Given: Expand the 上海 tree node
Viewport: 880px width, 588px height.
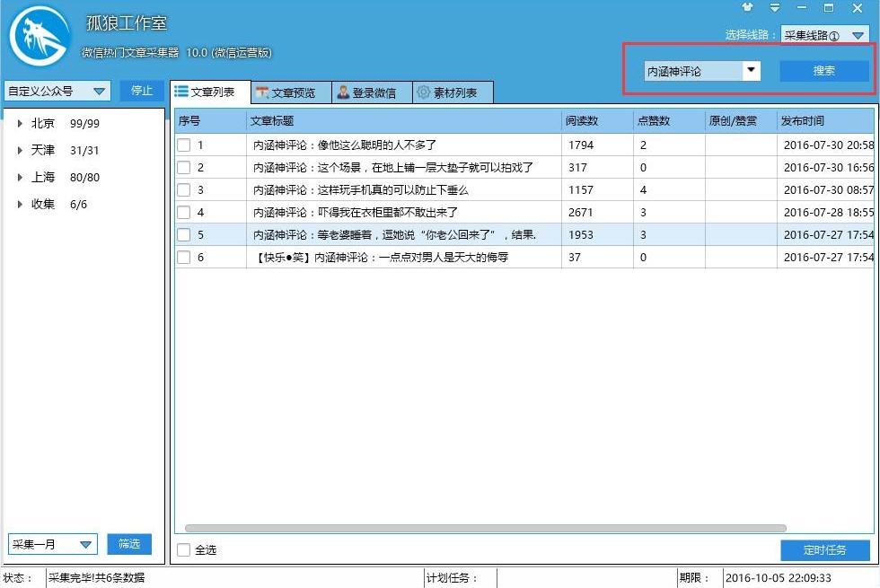Looking at the screenshot, I should coord(20,178).
